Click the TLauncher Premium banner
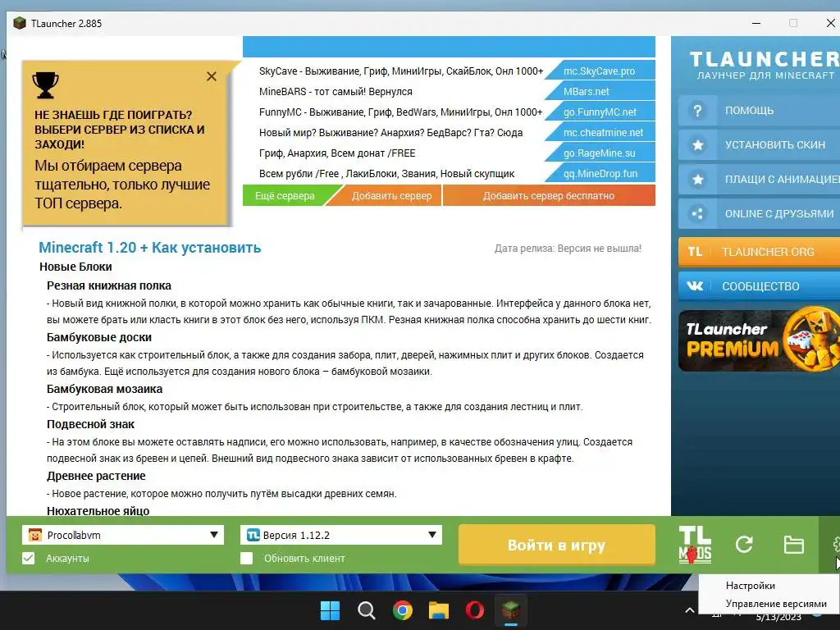This screenshot has height=630, width=840. (759, 340)
